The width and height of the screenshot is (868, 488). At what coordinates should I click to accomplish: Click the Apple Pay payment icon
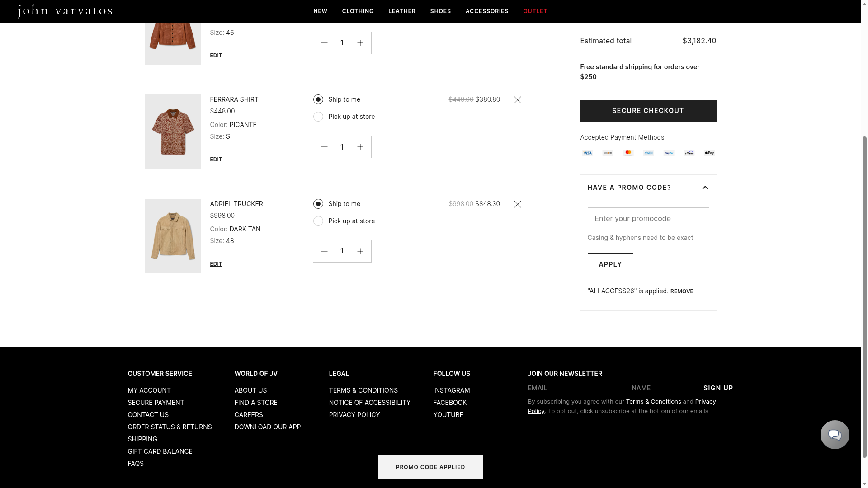click(709, 153)
